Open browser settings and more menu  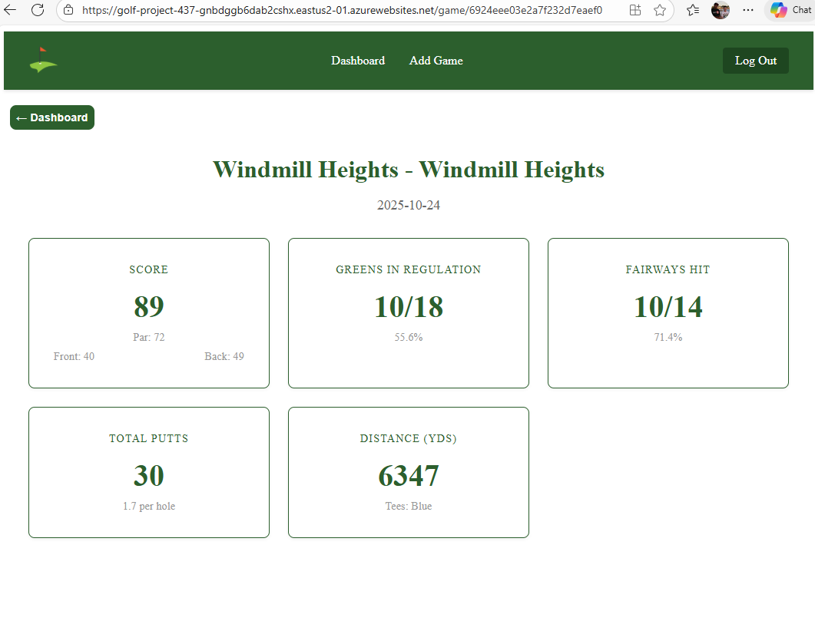(747, 10)
